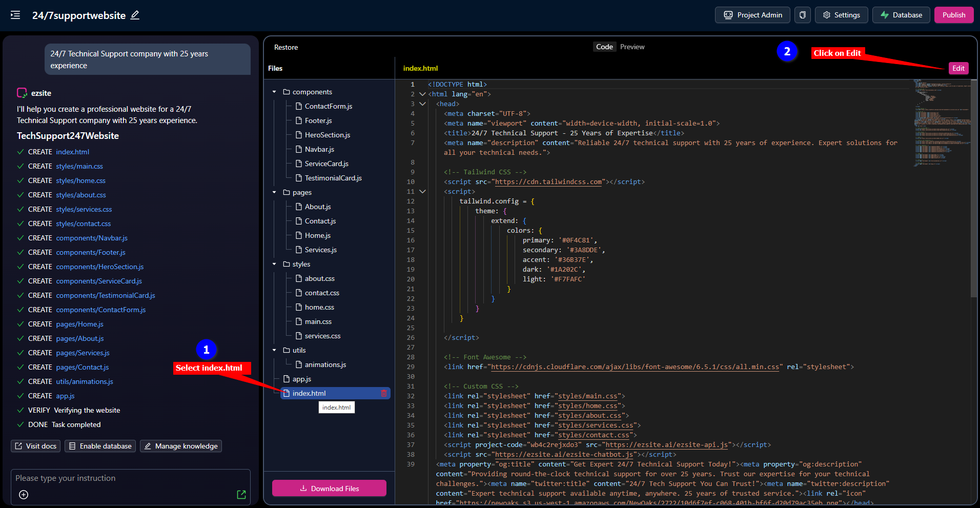Open HeroSection.js file
The height and width of the screenshot is (508, 980).
click(328, 135)
